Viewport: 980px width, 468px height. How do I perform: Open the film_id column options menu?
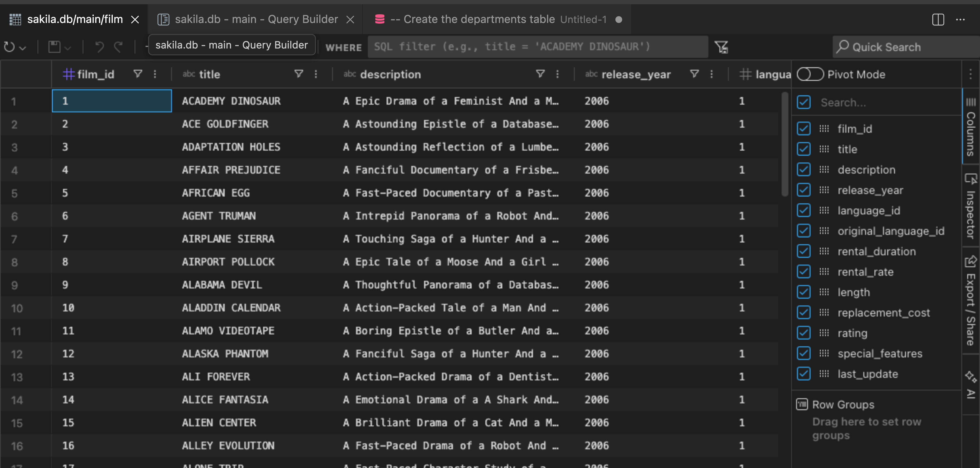pos(155,74)
